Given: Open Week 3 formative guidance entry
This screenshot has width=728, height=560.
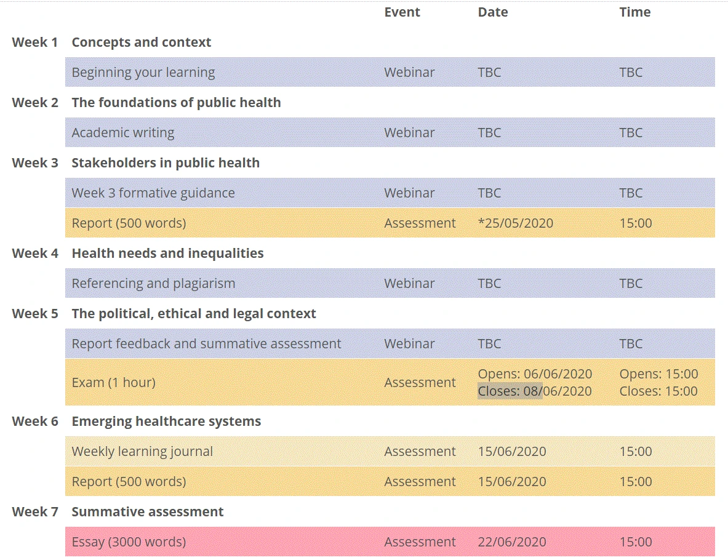Looking at the screenshot, I should (x=153, y=193).
